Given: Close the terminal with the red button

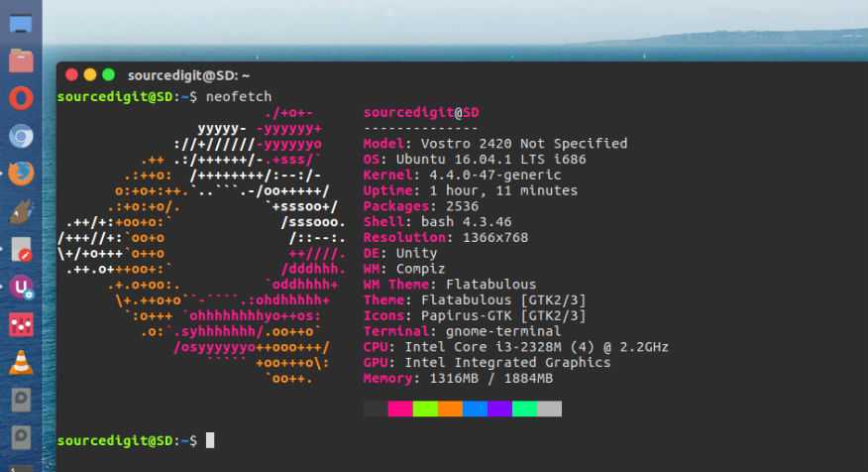Looking at the screenshot, I should click(71, 74).
